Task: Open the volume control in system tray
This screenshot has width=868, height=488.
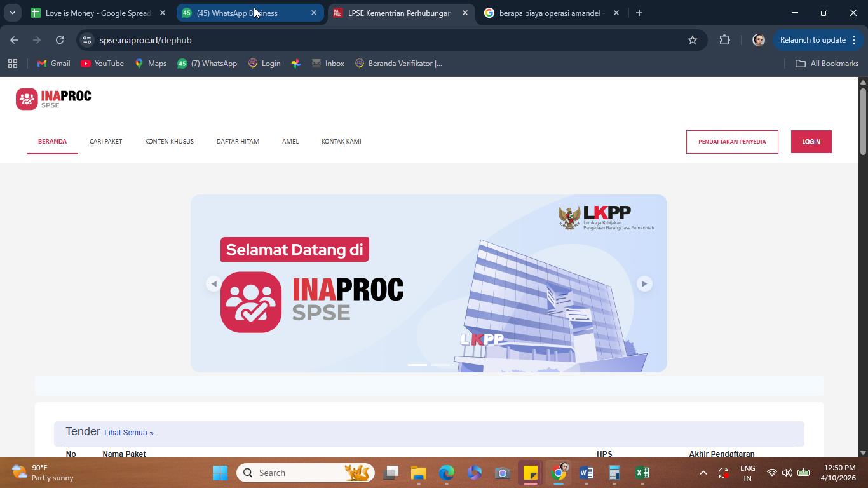Action: click(x=787, y=473)
